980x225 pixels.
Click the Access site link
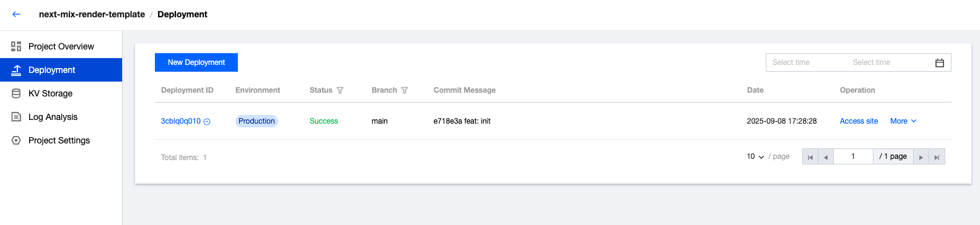pyautogui.click(x=859, y=121)
